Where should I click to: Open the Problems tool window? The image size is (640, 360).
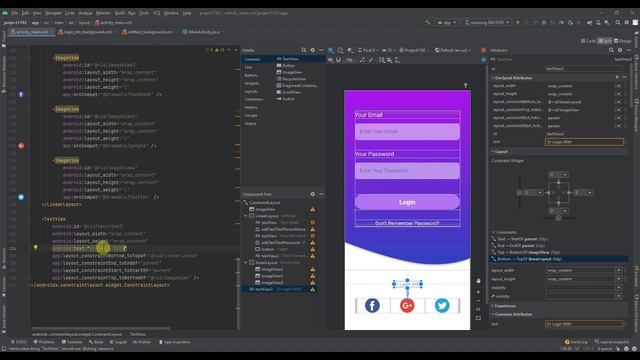(x=44, y=342)
